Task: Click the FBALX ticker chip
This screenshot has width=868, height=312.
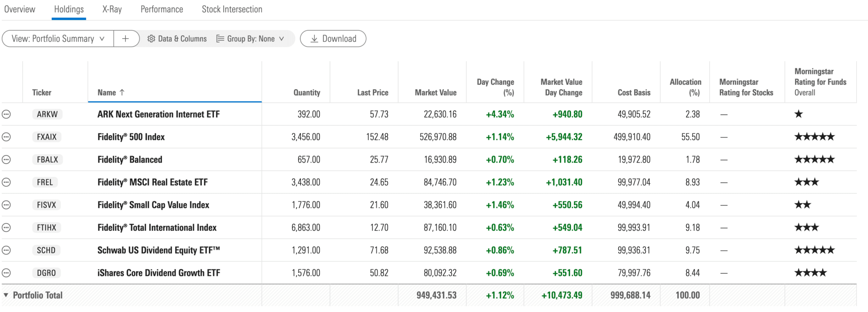Action: coord(47,160)
